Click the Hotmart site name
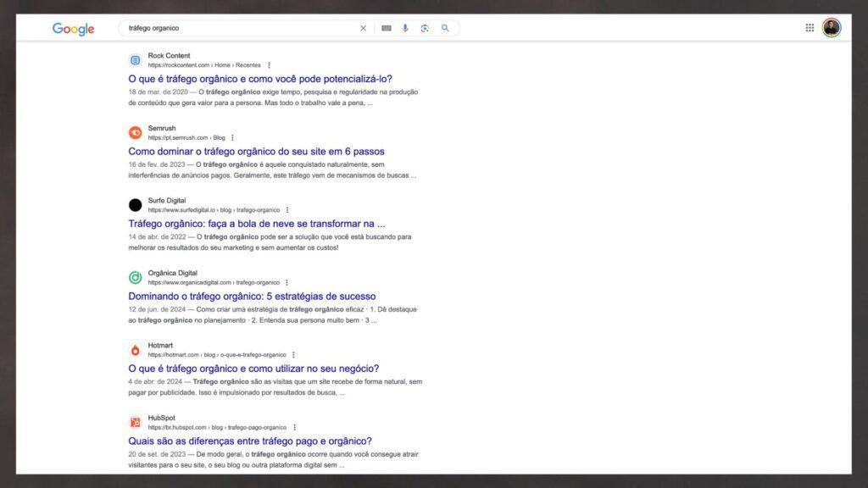The image size is (868, 488). (x=160, y=346)
